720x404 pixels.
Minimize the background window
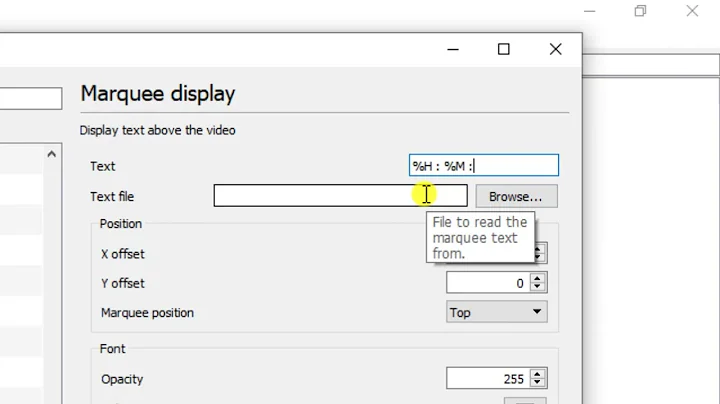pyautogui.click(x=590, y=11)
